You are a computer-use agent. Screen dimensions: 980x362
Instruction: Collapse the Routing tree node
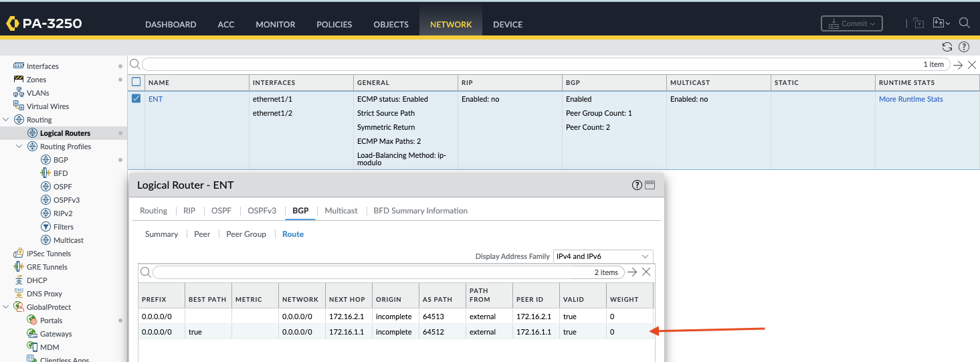tap(6, 120)
